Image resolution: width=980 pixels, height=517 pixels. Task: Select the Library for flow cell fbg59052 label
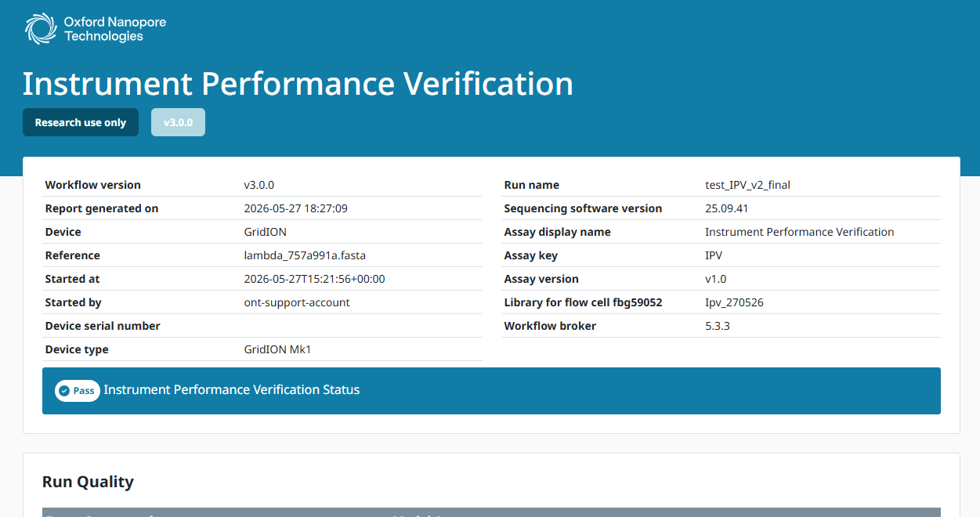584,302
